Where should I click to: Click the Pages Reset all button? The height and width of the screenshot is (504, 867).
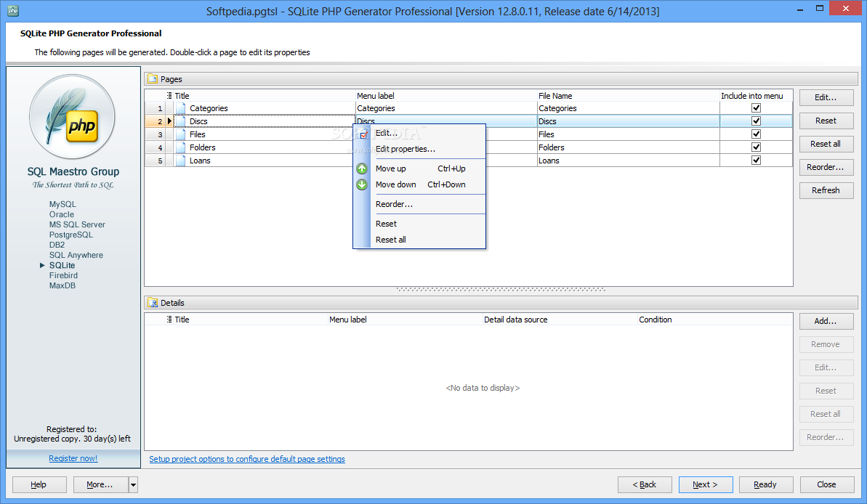pos(826,144)
